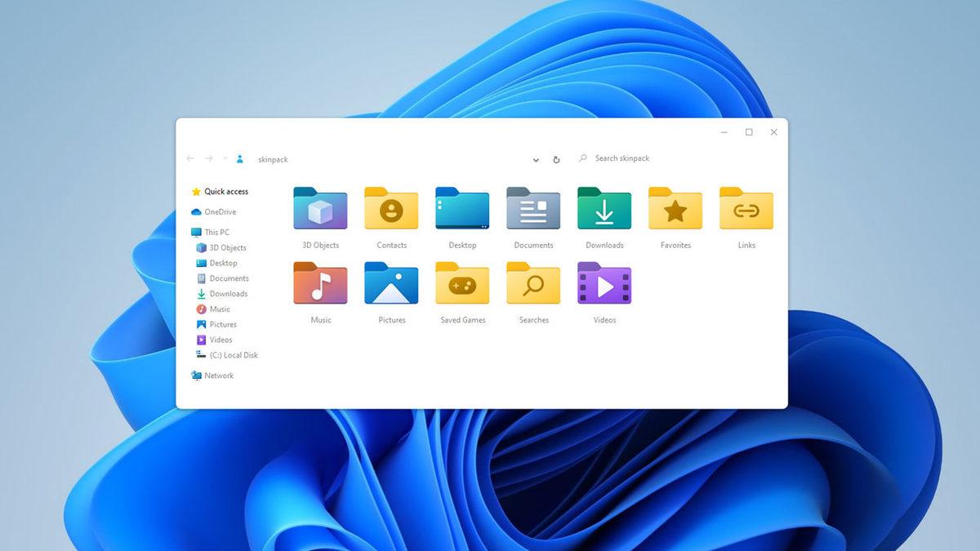
Task: Open the Contacts folder
Action: click(391, 209)
